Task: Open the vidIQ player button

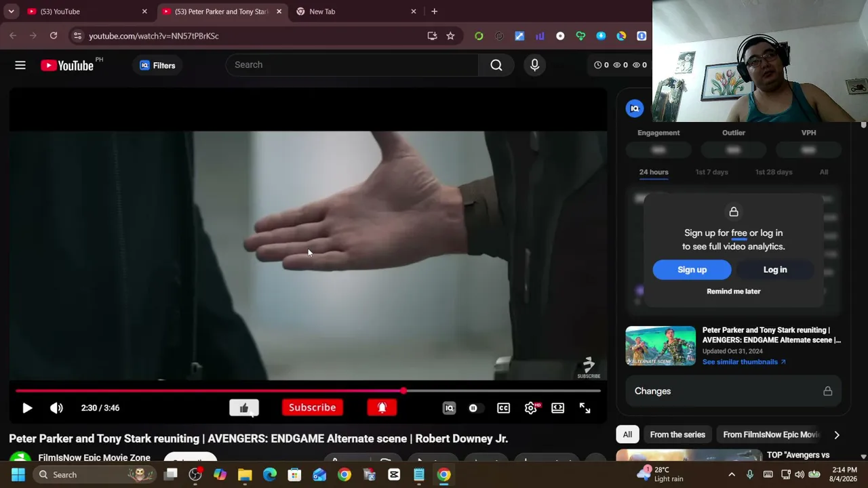Action: pyautogui.click(x=449, y=408)
